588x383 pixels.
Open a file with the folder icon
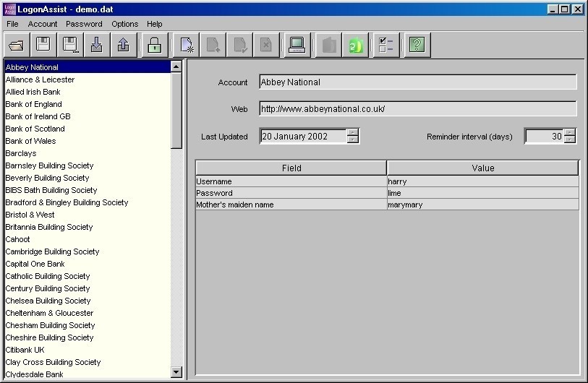(17, 45)
